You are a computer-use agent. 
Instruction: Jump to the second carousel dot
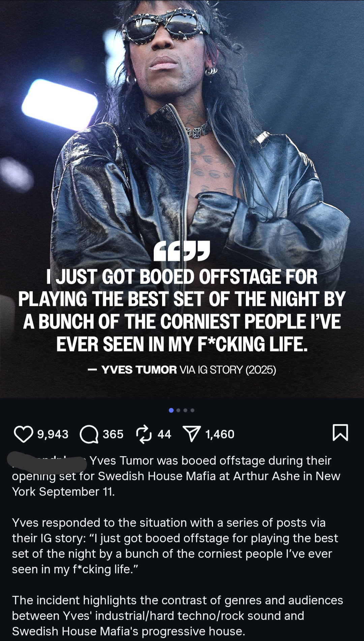178,410
